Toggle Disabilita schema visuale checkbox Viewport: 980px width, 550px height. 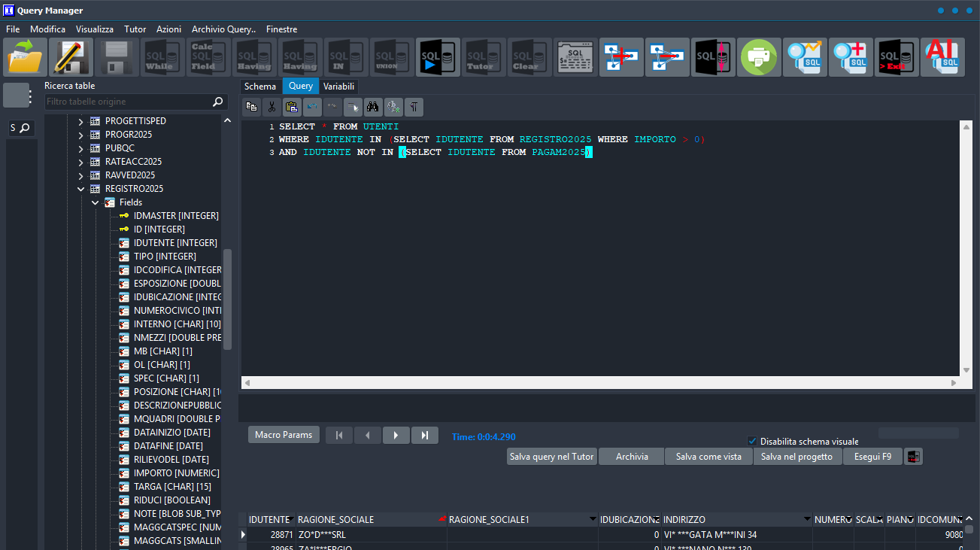click(752, 441)
